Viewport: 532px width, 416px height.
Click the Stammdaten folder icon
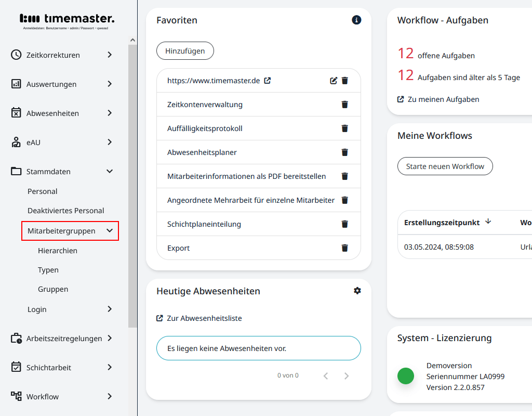point(15,171)
